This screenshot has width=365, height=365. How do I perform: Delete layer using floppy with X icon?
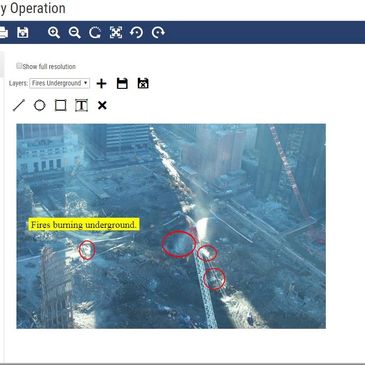click(143, 83)
